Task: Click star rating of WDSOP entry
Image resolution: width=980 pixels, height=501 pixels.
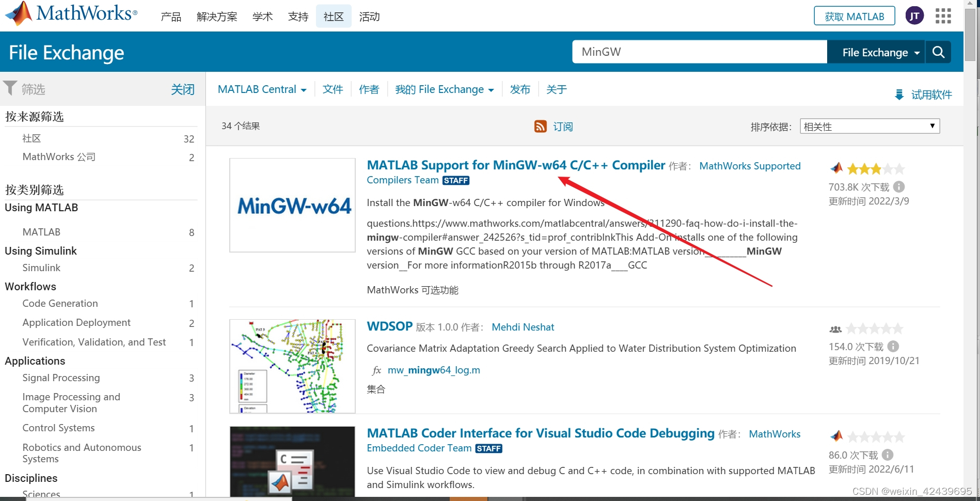Action: [875, 328]
